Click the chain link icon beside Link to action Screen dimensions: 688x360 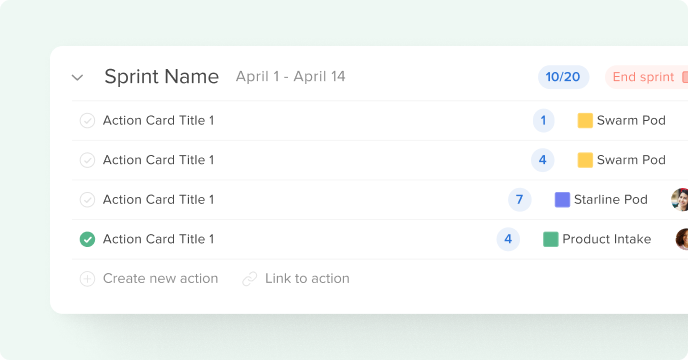click(x=249, y=279)
